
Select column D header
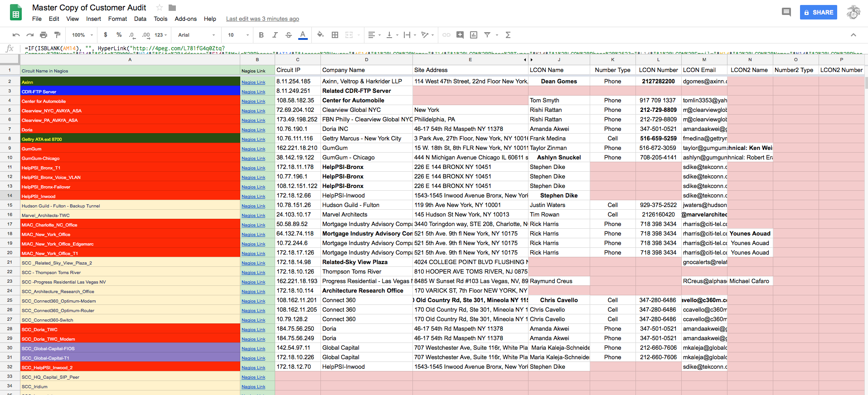point(367,60)
